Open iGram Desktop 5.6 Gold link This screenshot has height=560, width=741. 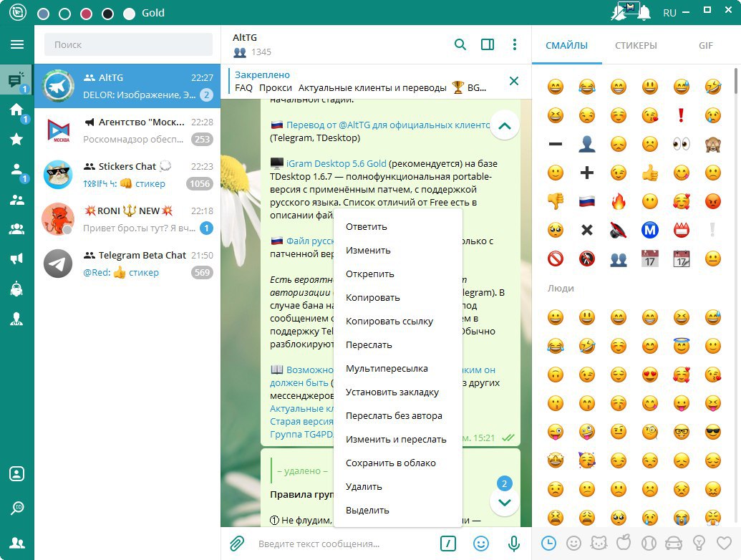click(336, 163)
